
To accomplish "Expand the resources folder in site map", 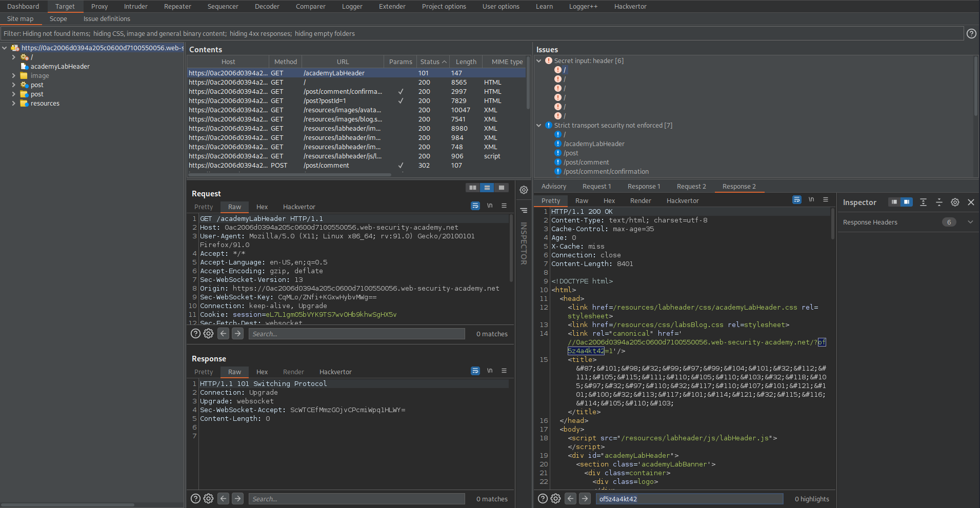I will click(x=14, y=103).
